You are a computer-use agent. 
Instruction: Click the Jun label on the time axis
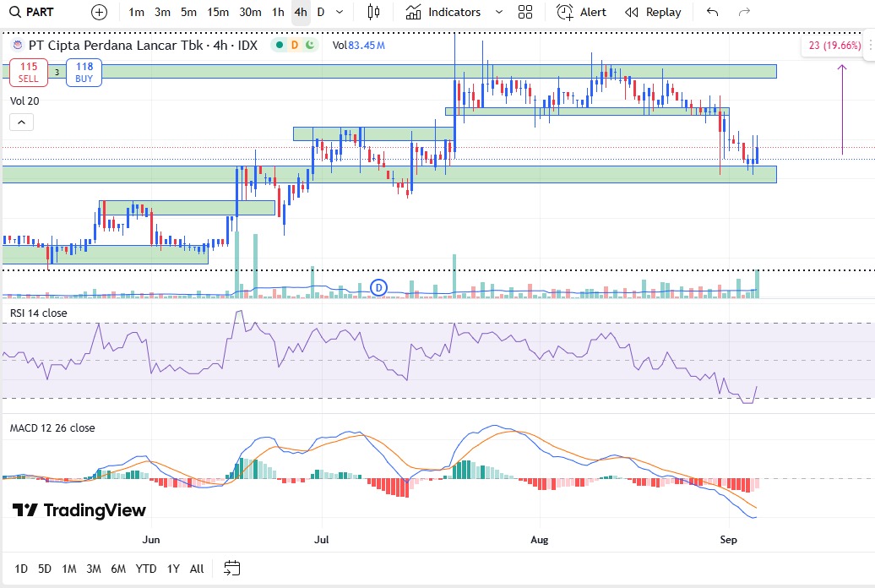tap(151, 540)
